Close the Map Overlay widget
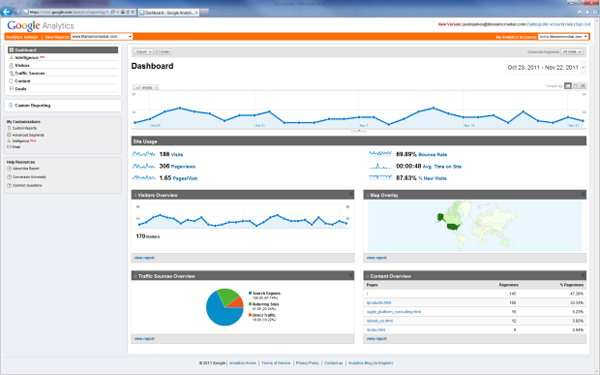Screen dimensions: 600x375 click(x=583, y=194)
